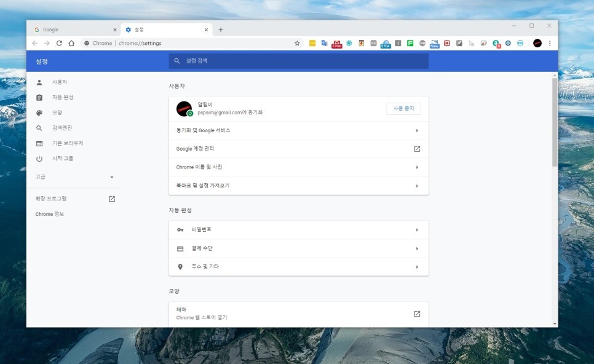Close the 설정 tab
The image size is (594, 364).
tap(206, 30)
